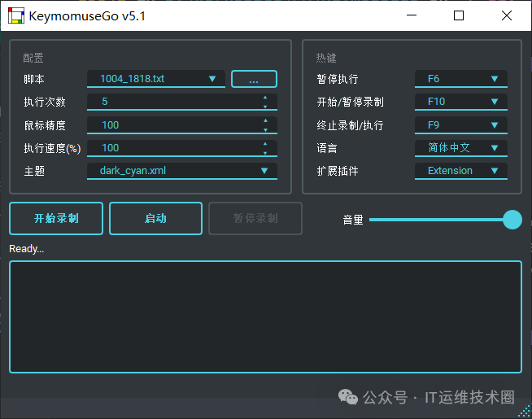
Task: Minimize the KeymomuseGo window
Action: (x=412, y=15)
